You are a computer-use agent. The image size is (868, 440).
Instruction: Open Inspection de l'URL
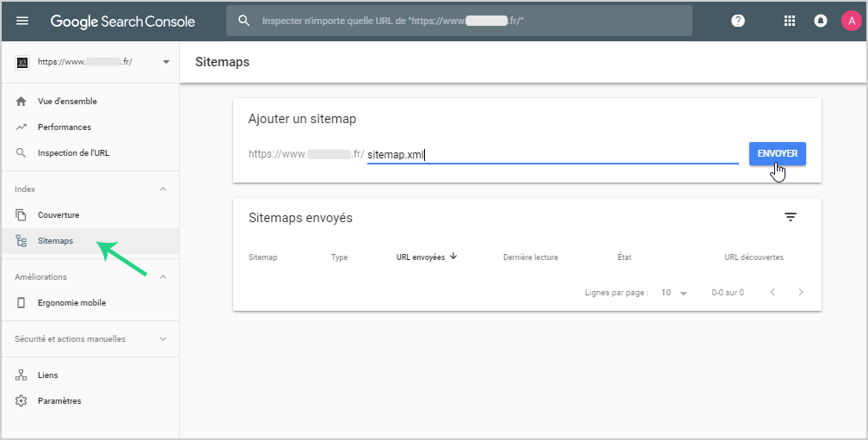[x=73, y=153]
